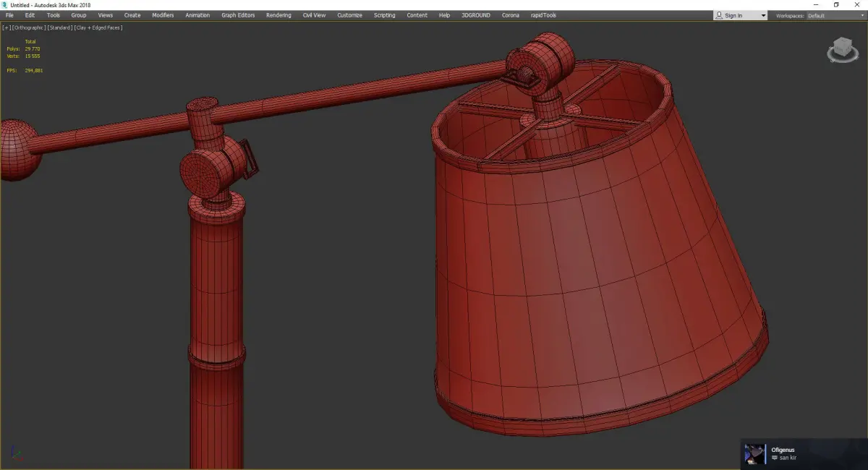
Task: Open the 3DGROUND menu
Action: click(x=475, y=15)
